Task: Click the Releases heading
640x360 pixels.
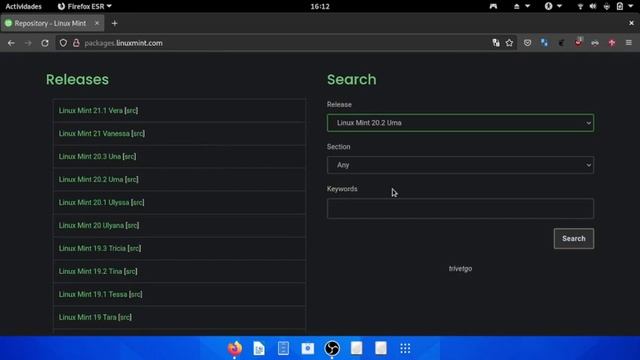Action: click(x=77, y=79)
